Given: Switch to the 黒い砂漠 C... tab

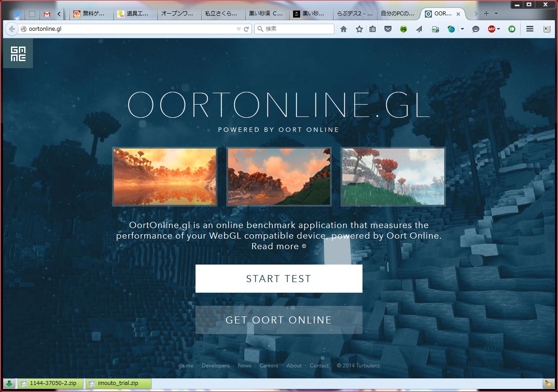Looking at the screenshot, I should click(267, 14).
